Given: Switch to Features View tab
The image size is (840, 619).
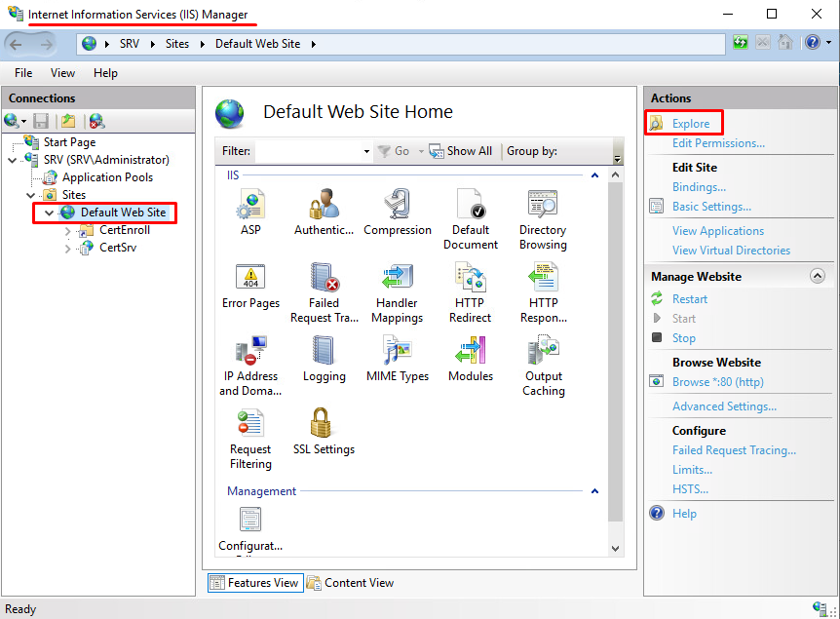Looking at the screenshot, I should pos(255,583).
